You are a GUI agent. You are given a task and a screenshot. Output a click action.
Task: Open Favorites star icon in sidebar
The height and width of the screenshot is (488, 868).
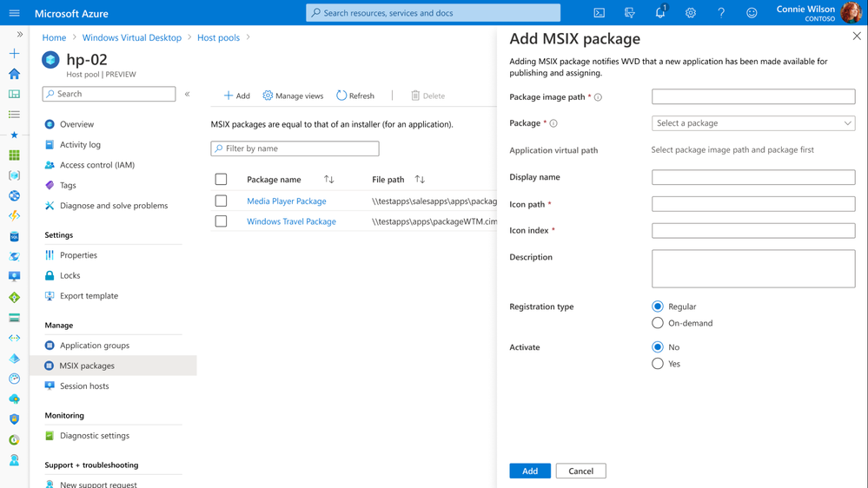pos(15,135)
